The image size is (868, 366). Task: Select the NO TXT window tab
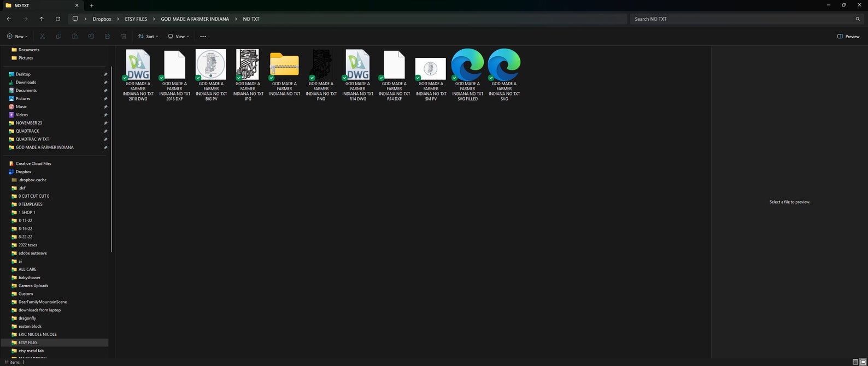coord(38,5)
